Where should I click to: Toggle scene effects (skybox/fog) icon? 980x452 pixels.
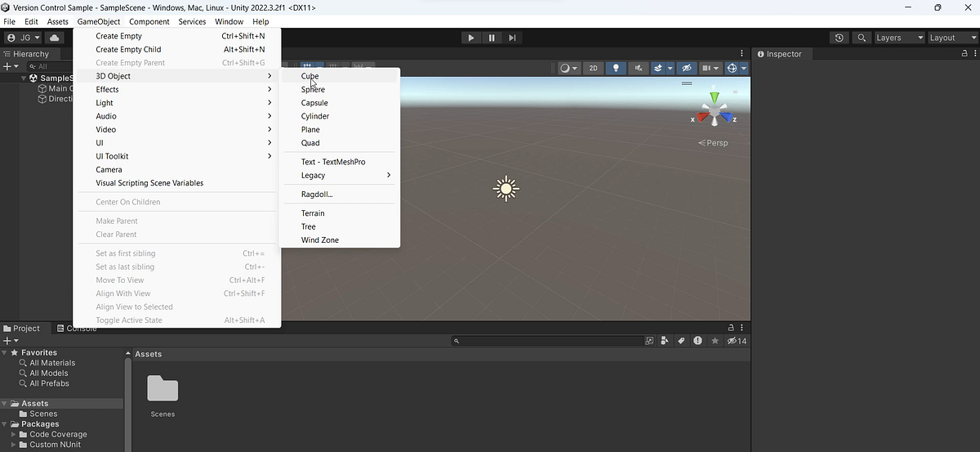(x=658, y=68)
